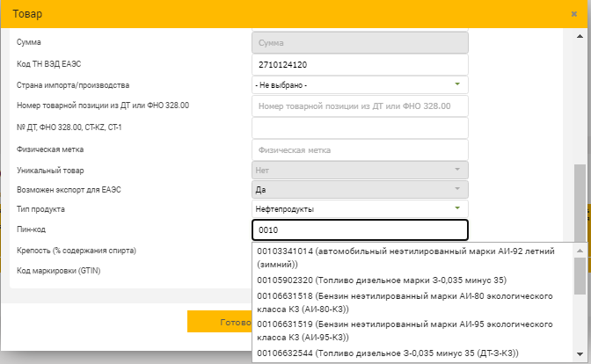Screen dimensions: 591x364
Task: Click suggestion list scroll up arrow
Action: click(x=580, y=251)
